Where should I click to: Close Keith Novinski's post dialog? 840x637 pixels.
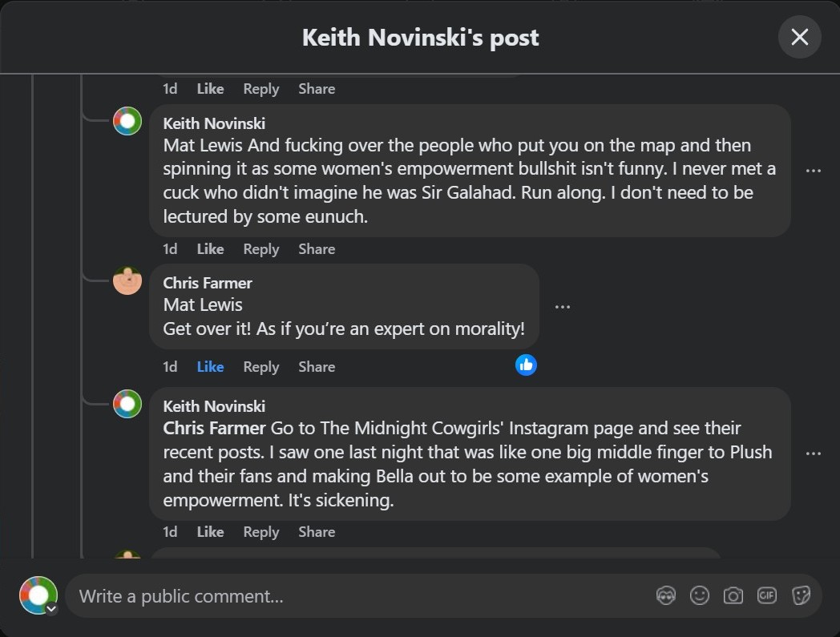(799, 37)
